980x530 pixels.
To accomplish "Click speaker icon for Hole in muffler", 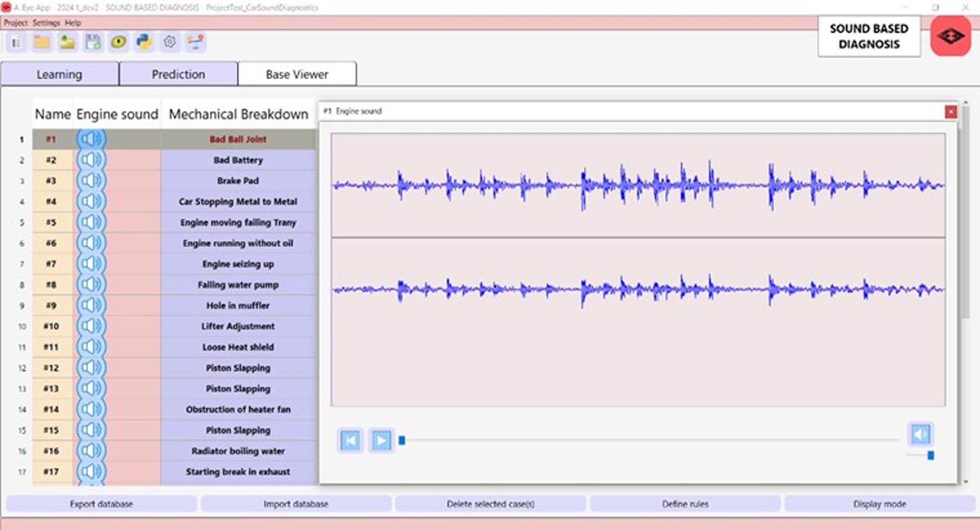I will tap(91, 305).
